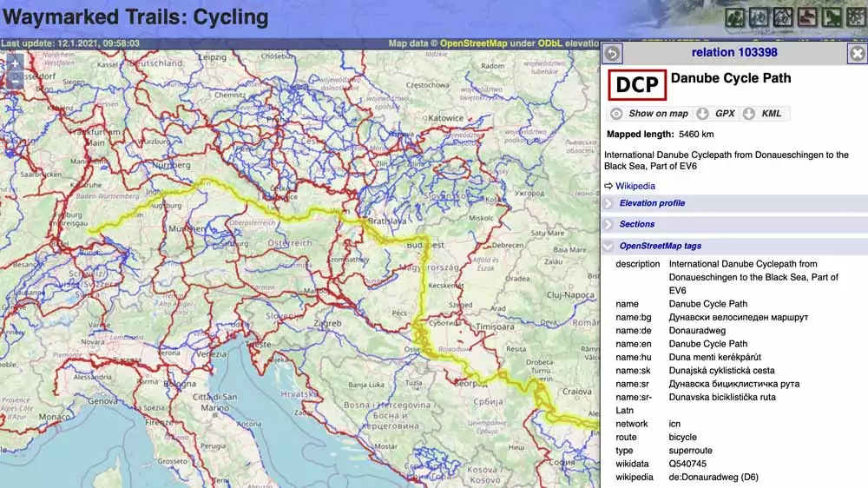Screen dimensions: 868x488
Task: Select the type superroute tag value
Action: pyautogui.click(x=690, y=451)
